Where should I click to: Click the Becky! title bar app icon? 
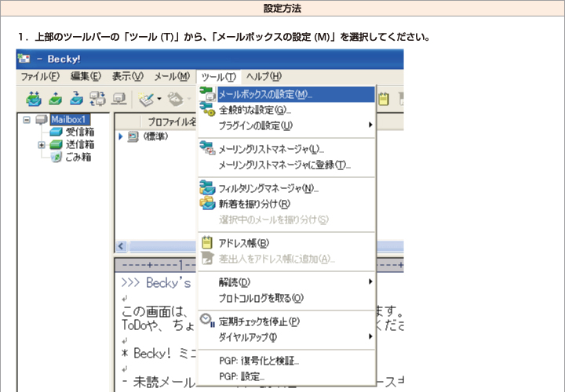click(x=24, y=58)
